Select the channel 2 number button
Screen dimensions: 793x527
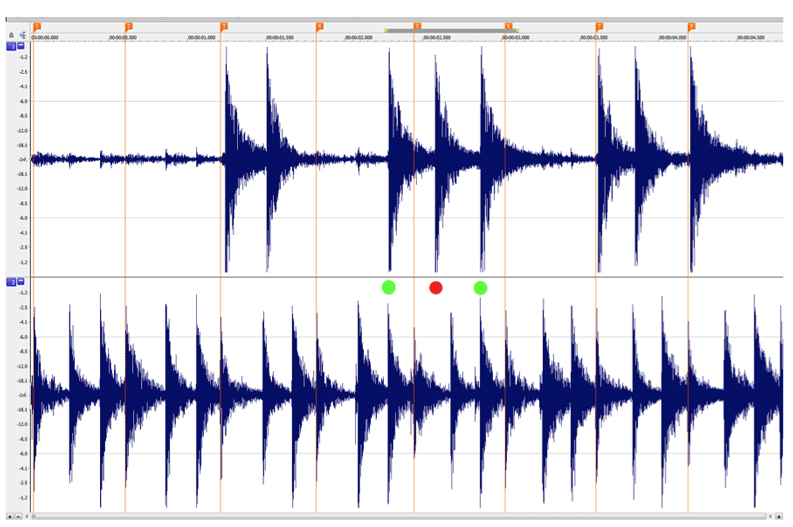12,282
